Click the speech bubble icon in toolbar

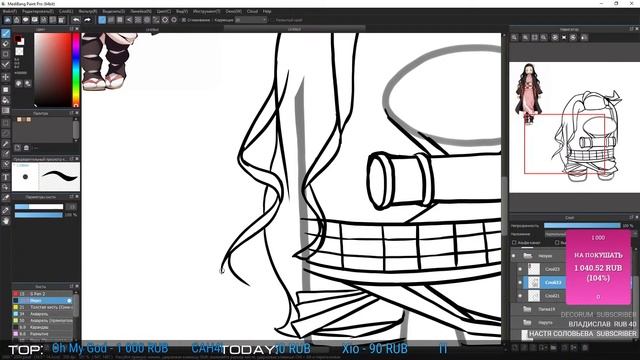click(25, 20)
